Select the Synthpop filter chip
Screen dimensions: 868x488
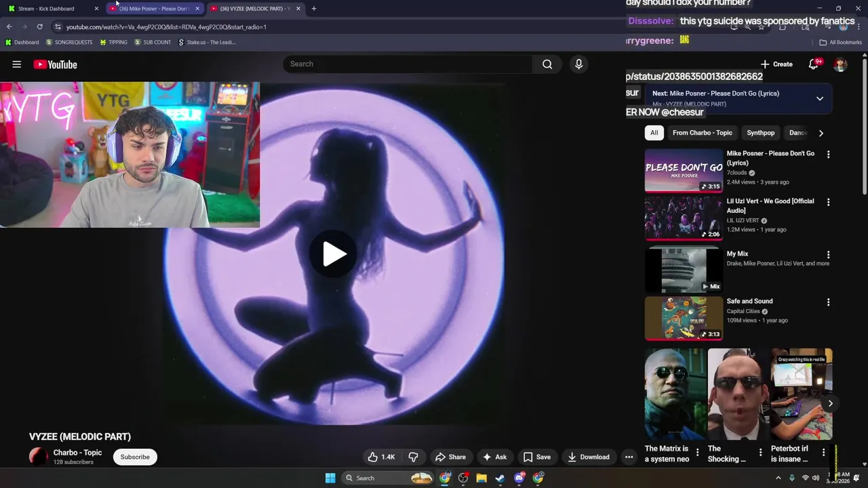click(760, 133)
